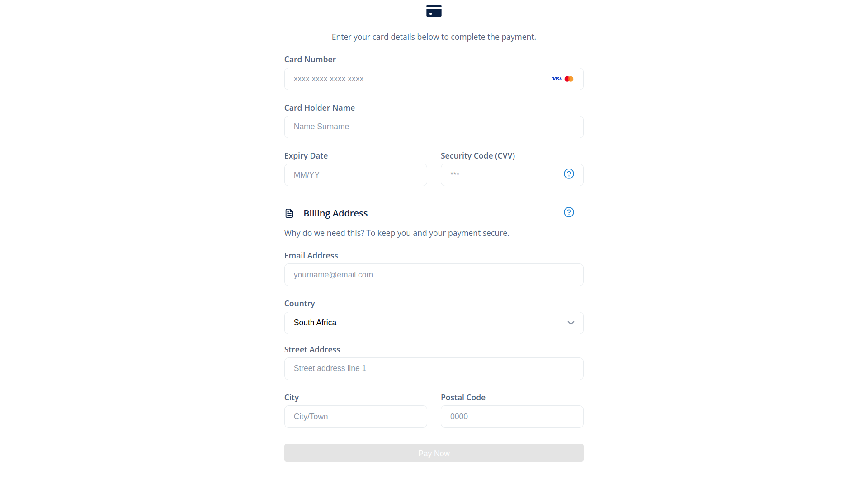Focus the Email Address input
868x488 pixels.
[x=434, y=275]
